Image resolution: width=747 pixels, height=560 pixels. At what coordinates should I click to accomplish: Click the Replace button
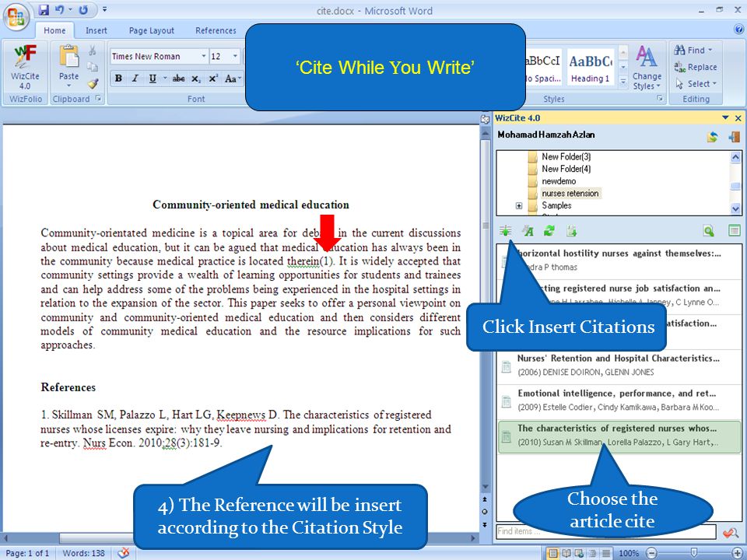(696, 67)
